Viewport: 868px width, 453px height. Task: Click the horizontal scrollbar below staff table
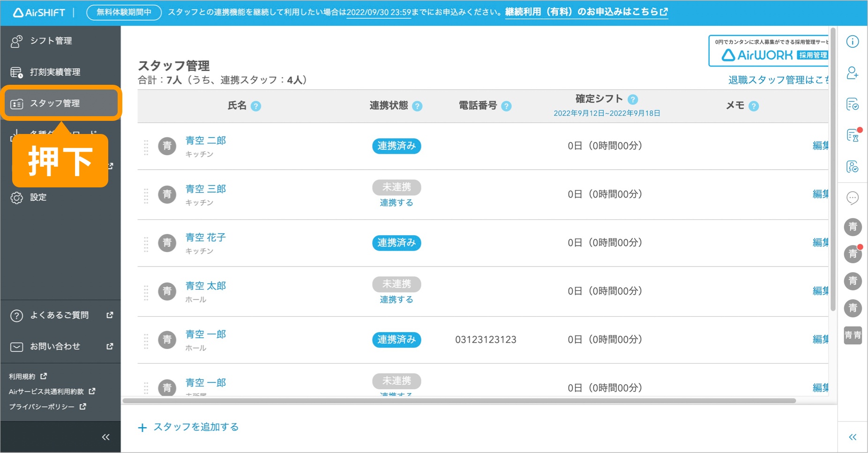(459, 401)
